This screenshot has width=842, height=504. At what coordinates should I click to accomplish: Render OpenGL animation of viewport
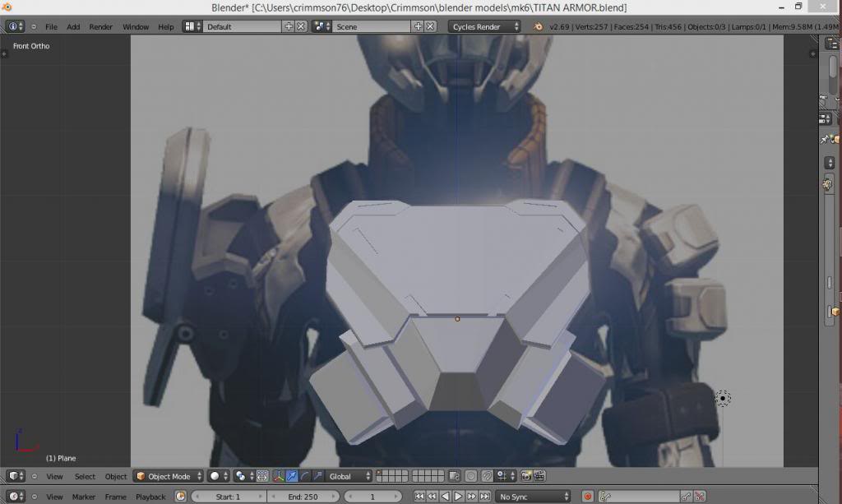tap(539, 476)
